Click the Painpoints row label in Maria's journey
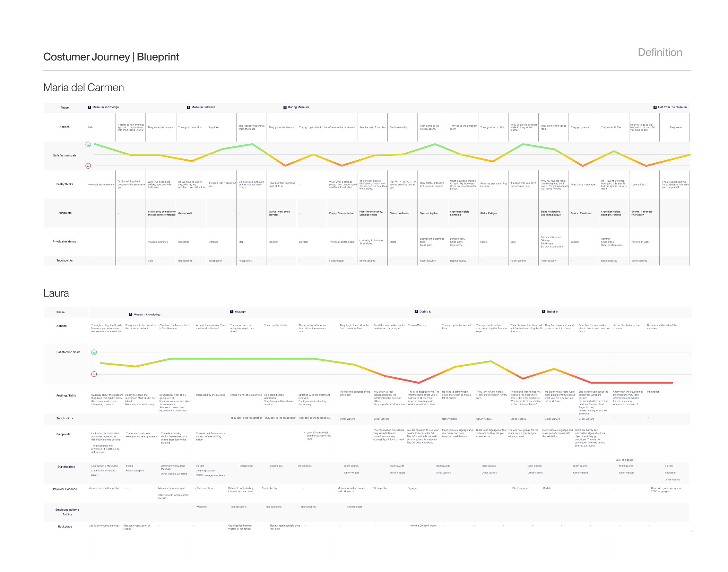The width and height of the screenshot is (728, 572). [x=64, y=213]
